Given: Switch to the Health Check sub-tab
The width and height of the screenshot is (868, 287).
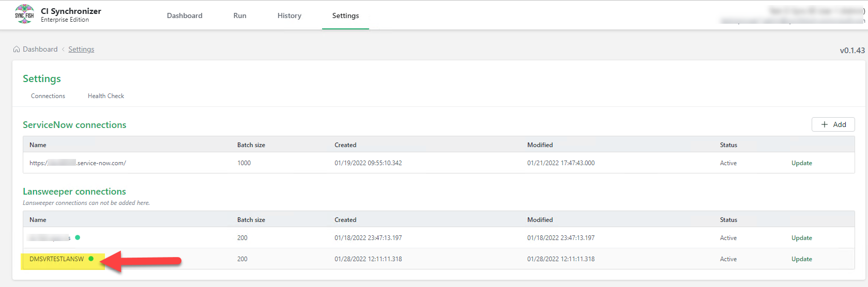Looking at the screenshot, I should [106, 96].
